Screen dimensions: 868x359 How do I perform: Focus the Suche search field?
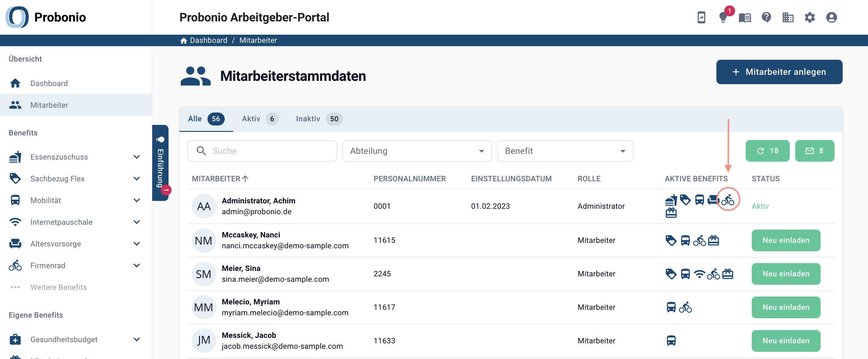coord(262,151)
